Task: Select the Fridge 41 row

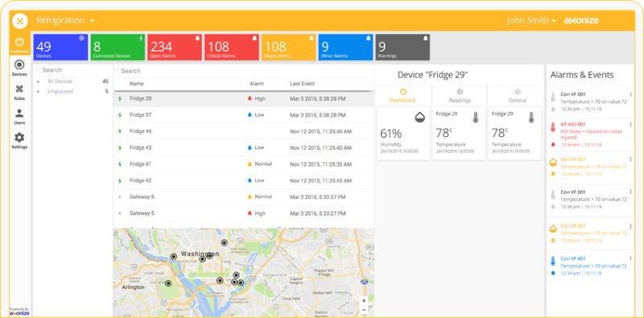Action: (244, 164)
